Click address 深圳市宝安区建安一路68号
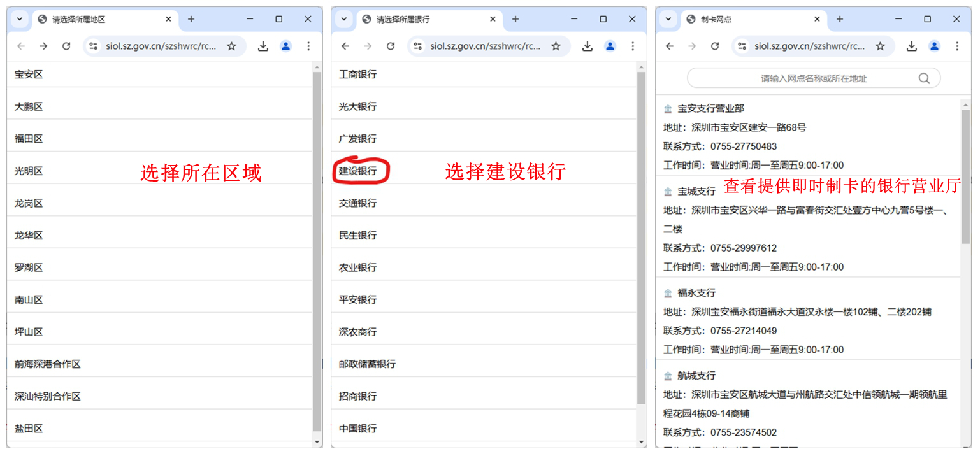Screen dimensions: 980x456 tap(749, 127)
